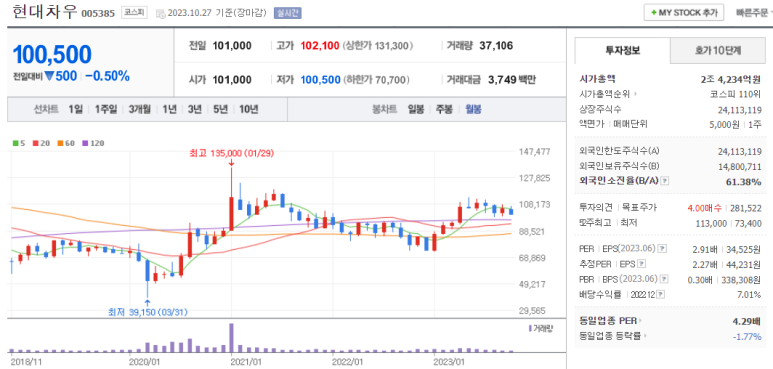The image size is (773, 369).
Task: Click the 거래량 volume legend marker
Action: coord(529,329)
